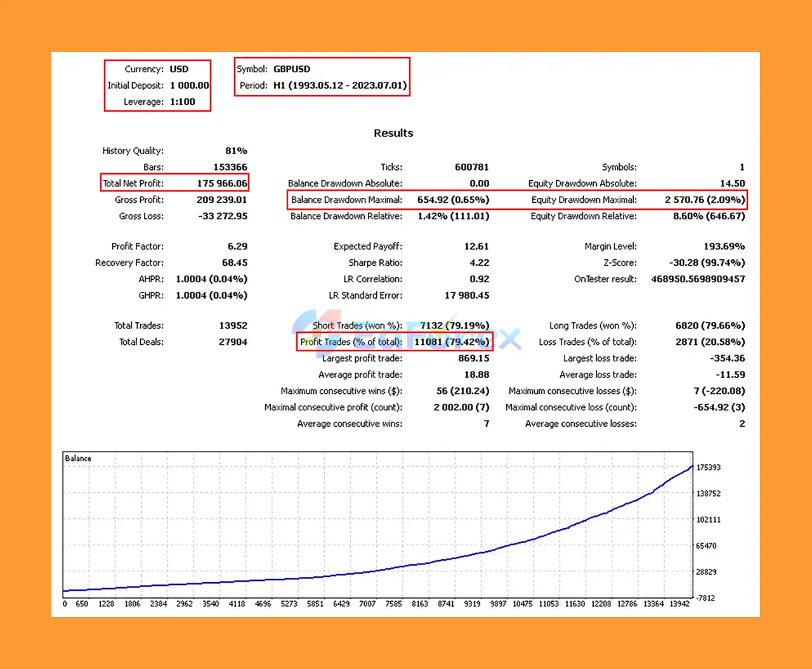Click the Average consecutive wins value 7

pos(487,424)
